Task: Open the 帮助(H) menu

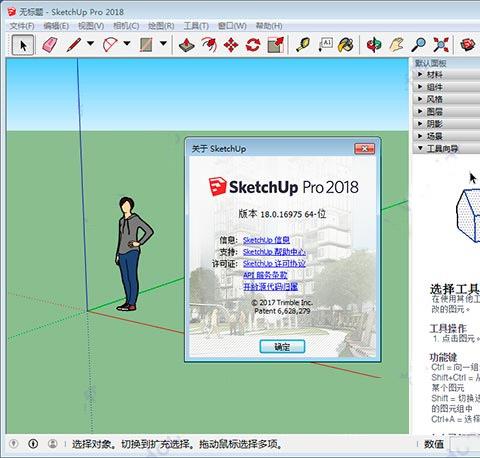Action: 269,26
